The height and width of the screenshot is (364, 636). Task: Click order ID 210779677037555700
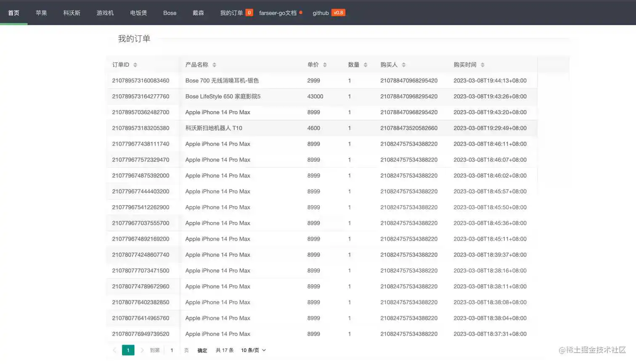(x=140, y=223)
